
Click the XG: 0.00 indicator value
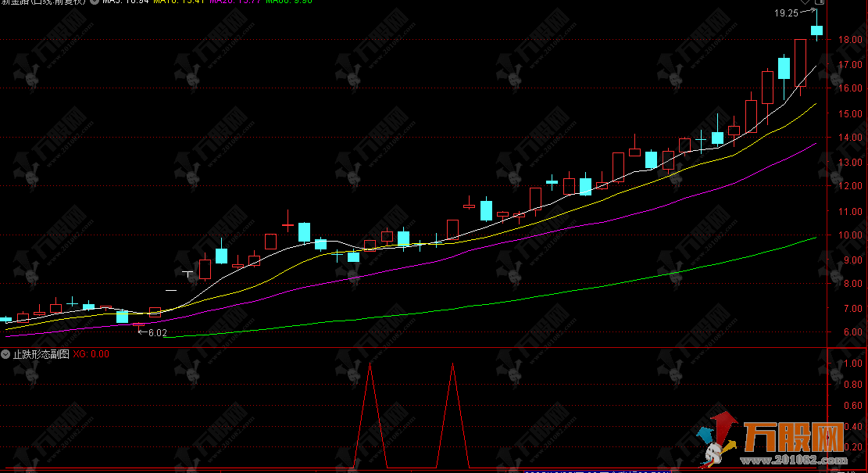pos(91,354)
